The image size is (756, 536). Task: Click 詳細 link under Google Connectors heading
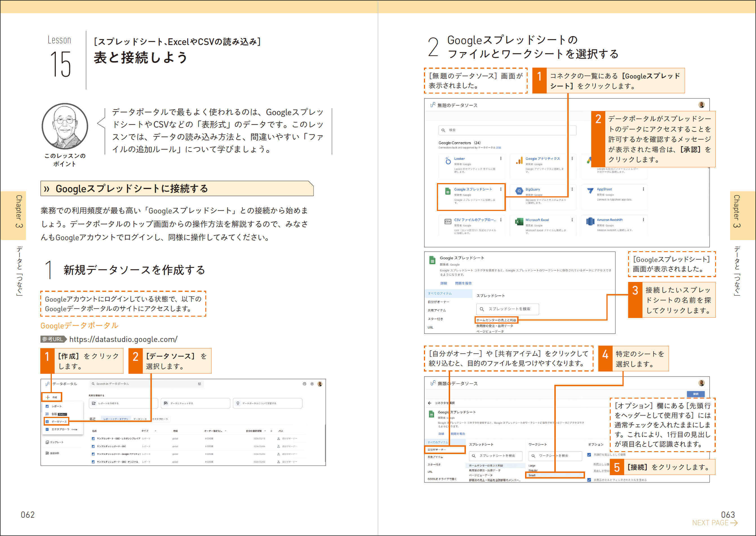click(x=499, y=148)
